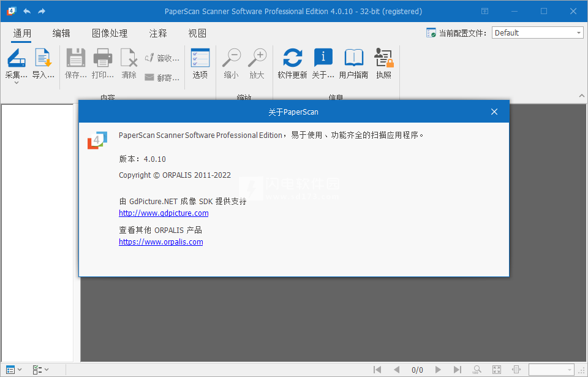This screenshot has width=588, height=377.
Task: Click the About (关于) info icon
Action: 323,58
